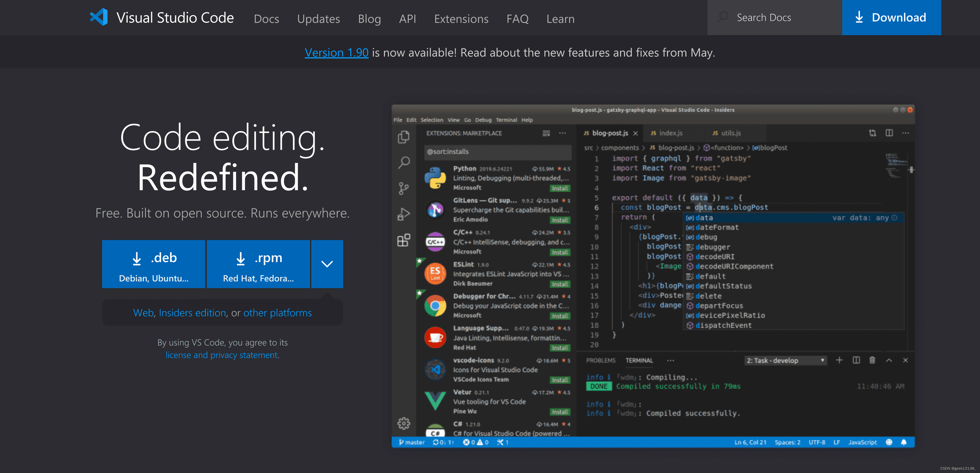Click the '<function>' breadcrumb
Viewport: 980px width, 473px height.
coord(723,148)
